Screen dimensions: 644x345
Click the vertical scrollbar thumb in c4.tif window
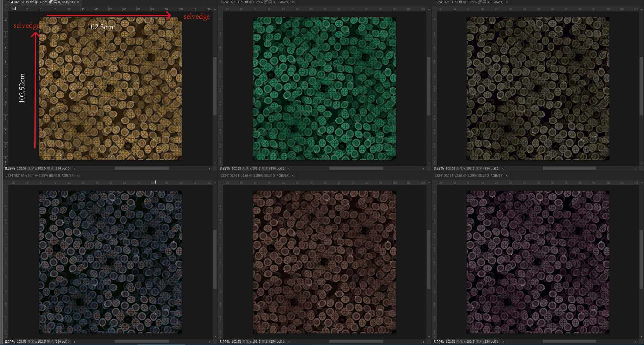[429, 259]
